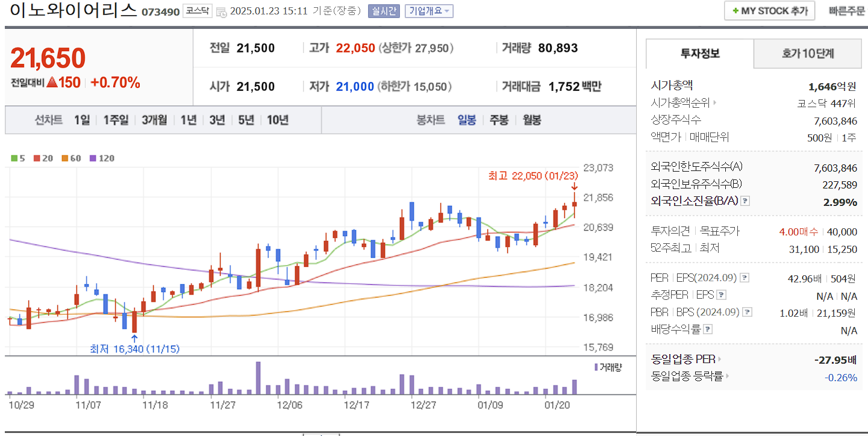The width and height of the screenshot is (868, 436).
Task: Open the 배당수익률 help icon
Action: (707, 328)
